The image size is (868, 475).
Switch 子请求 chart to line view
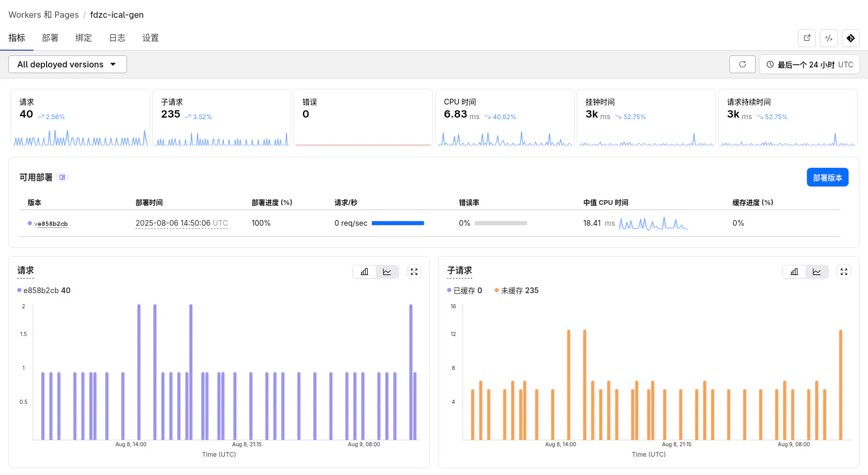pos(817,272)
